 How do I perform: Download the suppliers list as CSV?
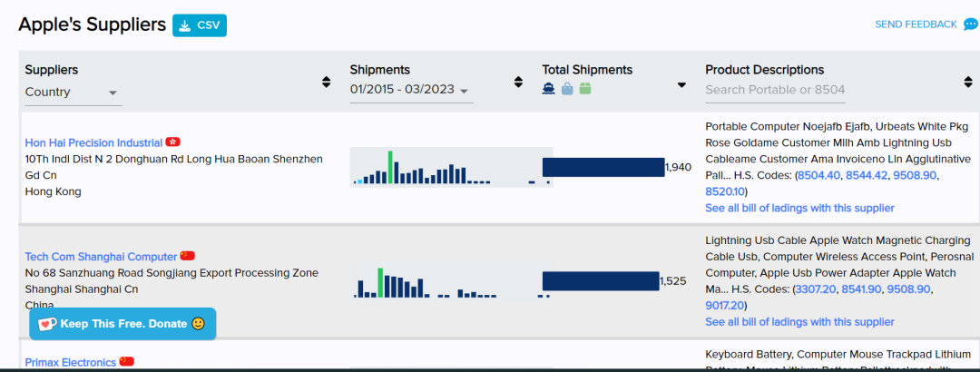[x=200, y=25]
